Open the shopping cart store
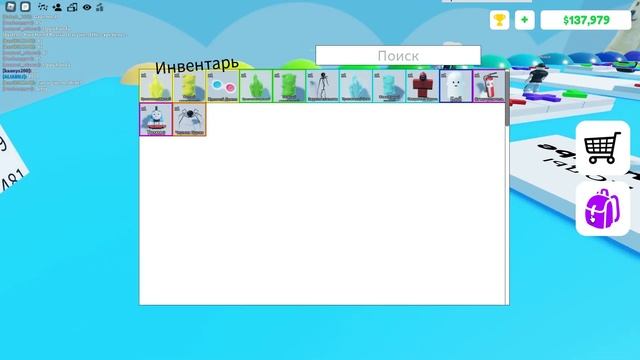 pyautogui.click(x=602, y=148)
